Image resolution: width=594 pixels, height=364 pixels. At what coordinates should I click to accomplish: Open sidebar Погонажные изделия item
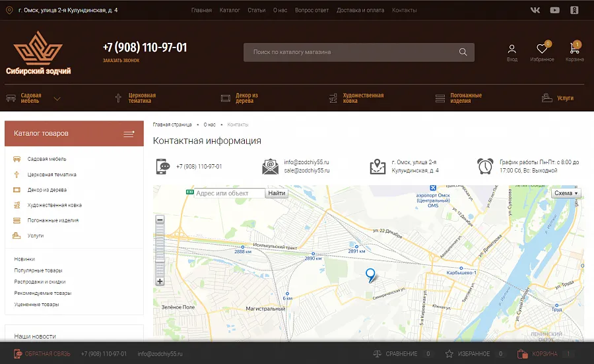coord(53,220)
